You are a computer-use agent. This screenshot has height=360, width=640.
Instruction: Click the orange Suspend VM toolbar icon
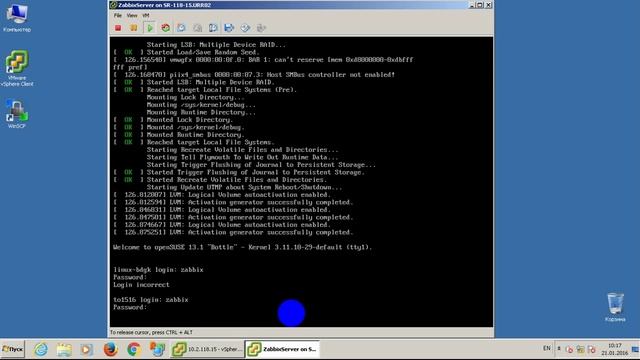point(133,28)
